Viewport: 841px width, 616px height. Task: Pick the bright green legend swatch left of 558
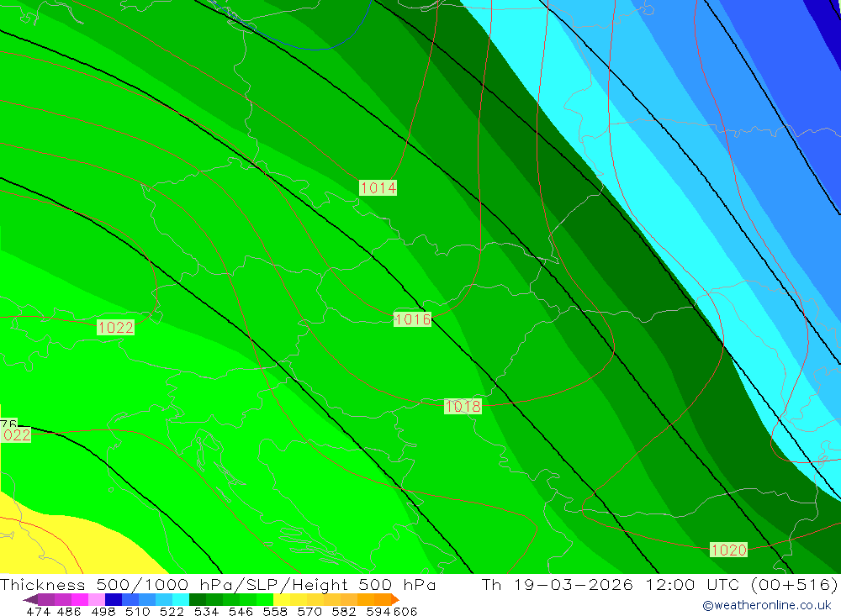(265, 599)
